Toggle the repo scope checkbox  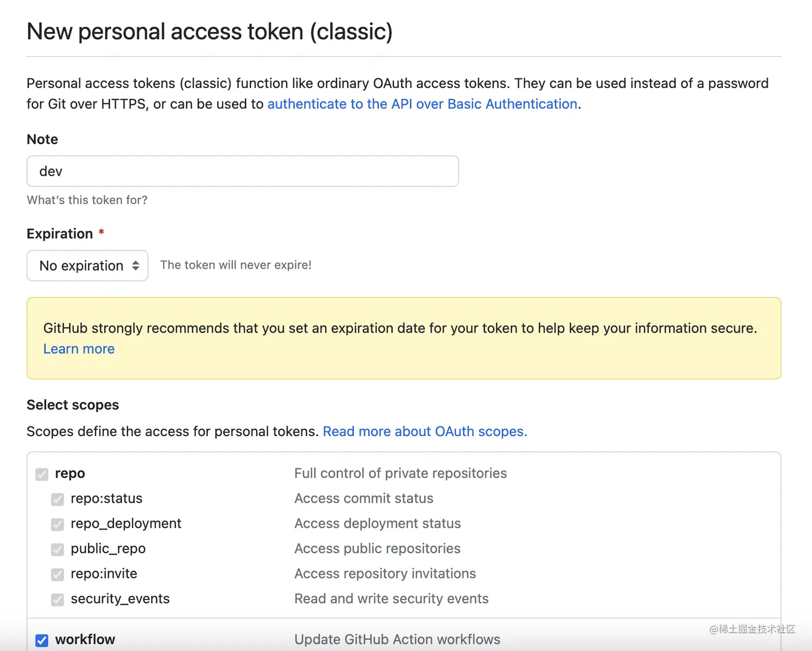[42, 474]
